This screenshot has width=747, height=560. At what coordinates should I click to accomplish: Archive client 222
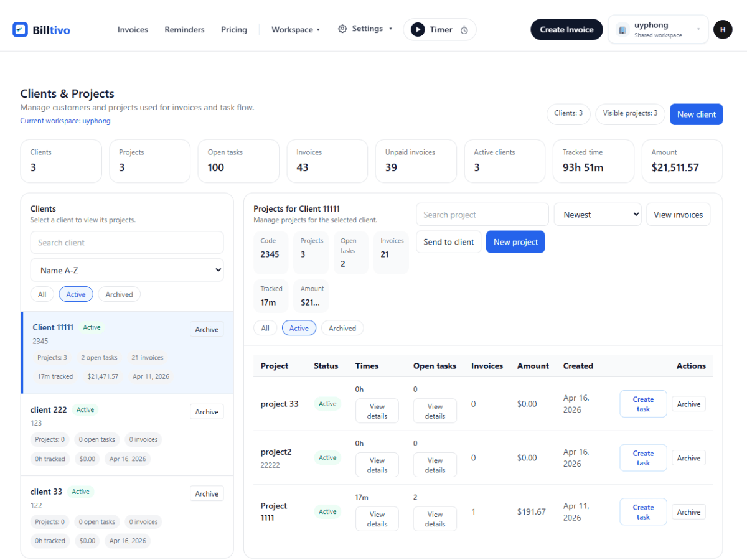pos(207,411)
